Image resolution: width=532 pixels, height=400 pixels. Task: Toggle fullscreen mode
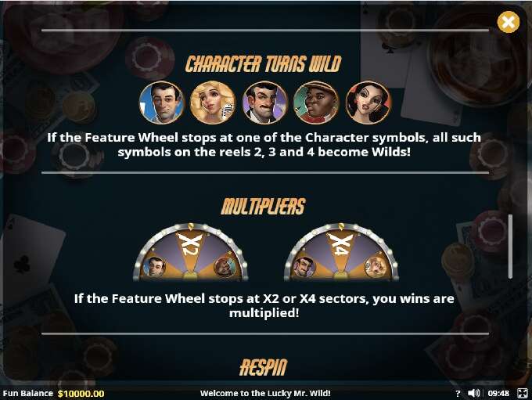(x=522, y=393)
